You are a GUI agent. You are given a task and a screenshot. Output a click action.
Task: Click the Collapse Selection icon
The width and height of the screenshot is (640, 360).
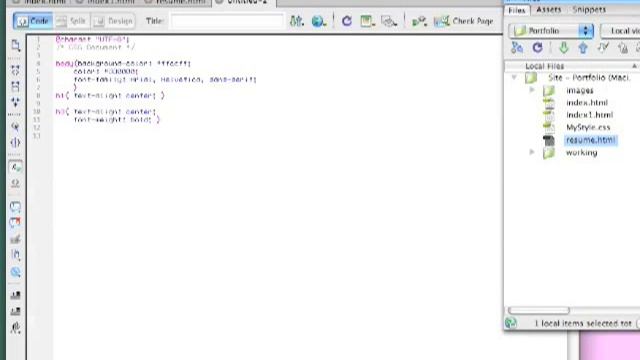[x=16, y=86]
